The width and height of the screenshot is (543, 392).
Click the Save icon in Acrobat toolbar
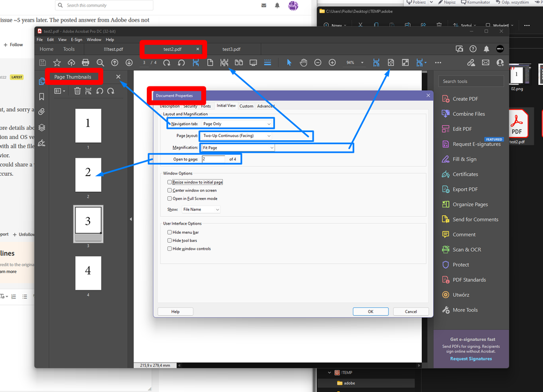42,63
